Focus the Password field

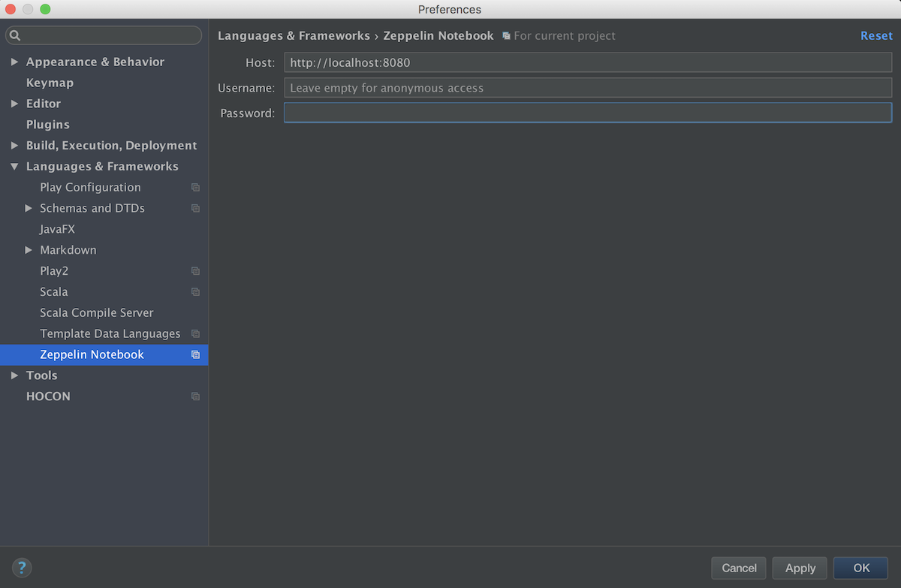(x=588, y=113)
